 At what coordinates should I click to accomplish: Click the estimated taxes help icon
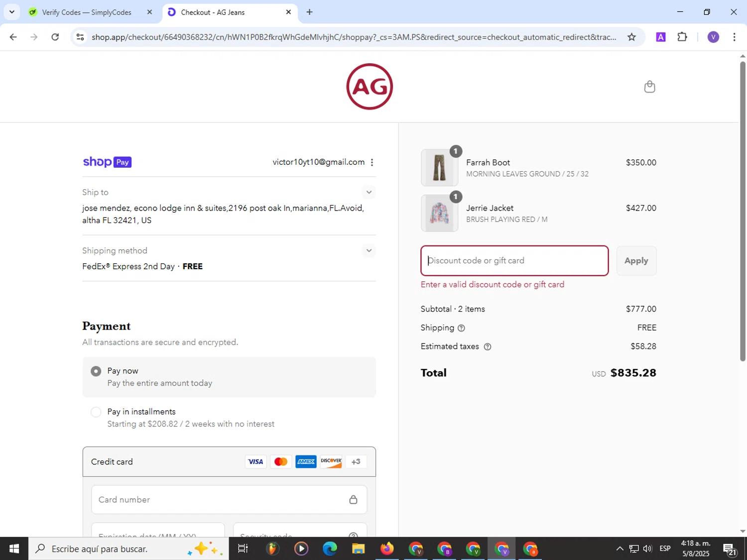click(x=488, y=346)
